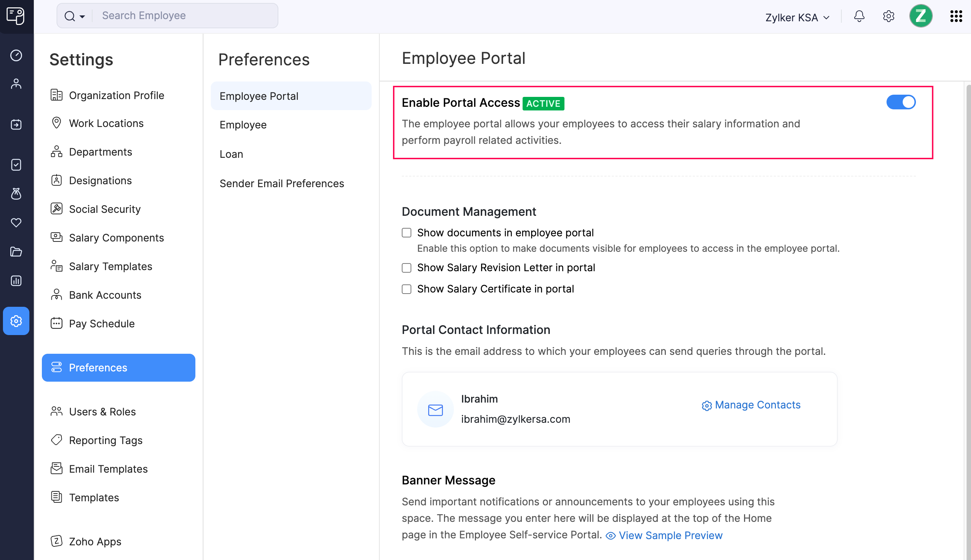The height and width of the screenshot is (560, 971).
Task: Open the Sender Email Preferences tab
Action: point(282,183)
